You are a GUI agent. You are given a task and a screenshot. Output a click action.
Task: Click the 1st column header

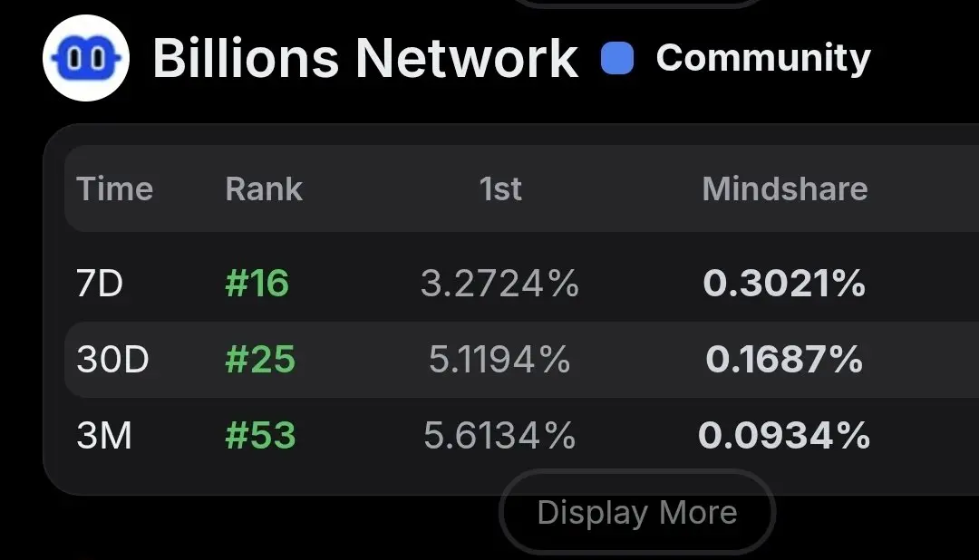pyautogui.click(x=500, y=188)
